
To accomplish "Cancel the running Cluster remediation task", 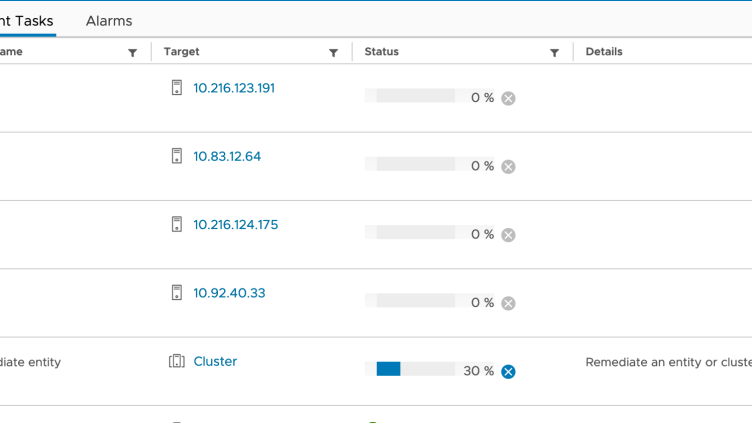I will [508, 372].
